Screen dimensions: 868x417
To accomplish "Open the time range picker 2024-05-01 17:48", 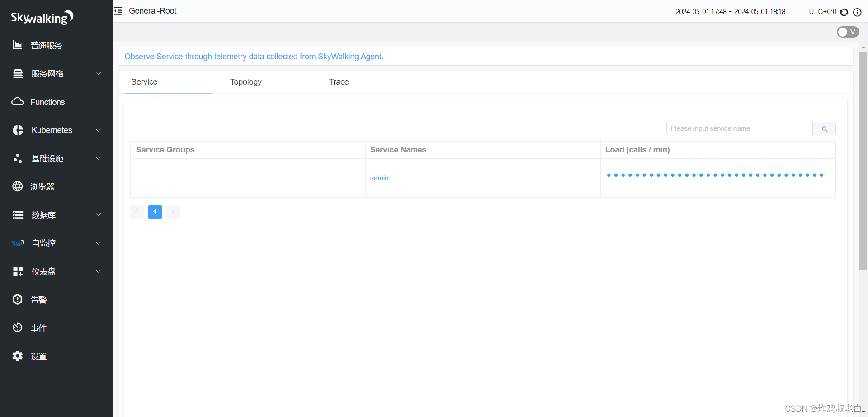I will (730, 12).
